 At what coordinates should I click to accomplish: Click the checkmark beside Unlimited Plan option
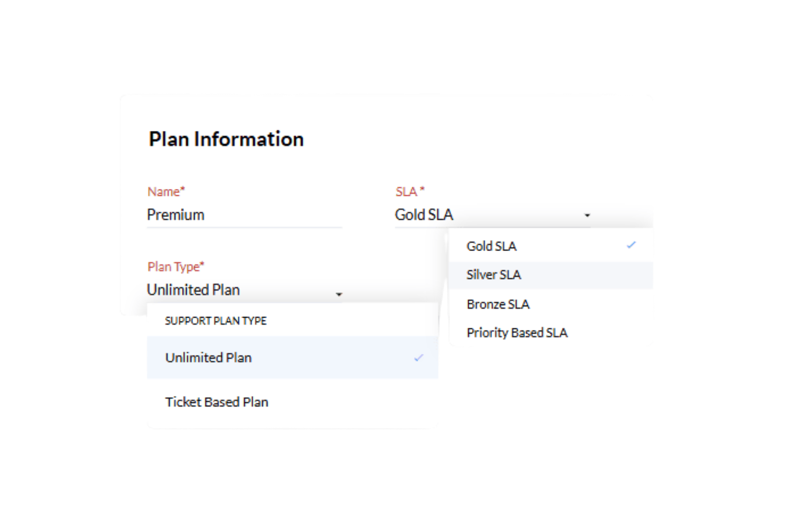click(x=419, y=358)
